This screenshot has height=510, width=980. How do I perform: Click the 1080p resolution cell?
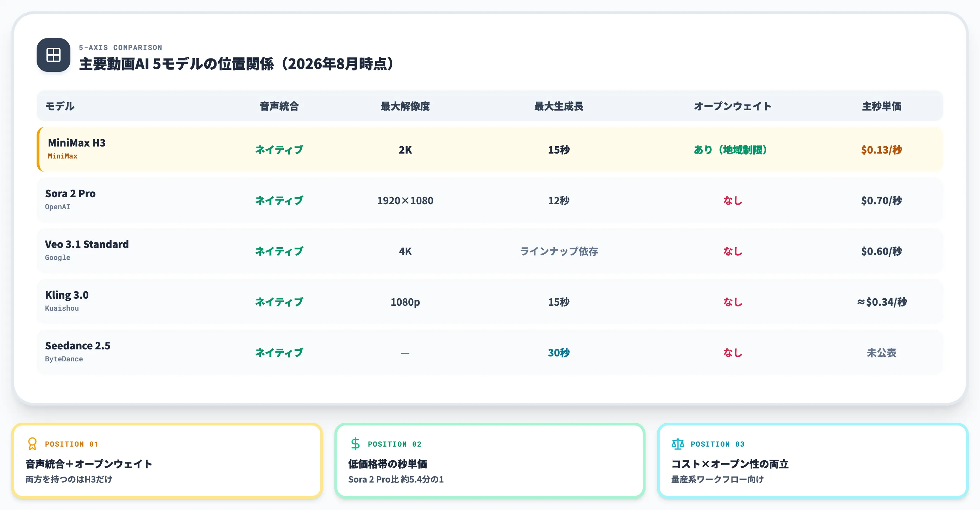(405, 302)
